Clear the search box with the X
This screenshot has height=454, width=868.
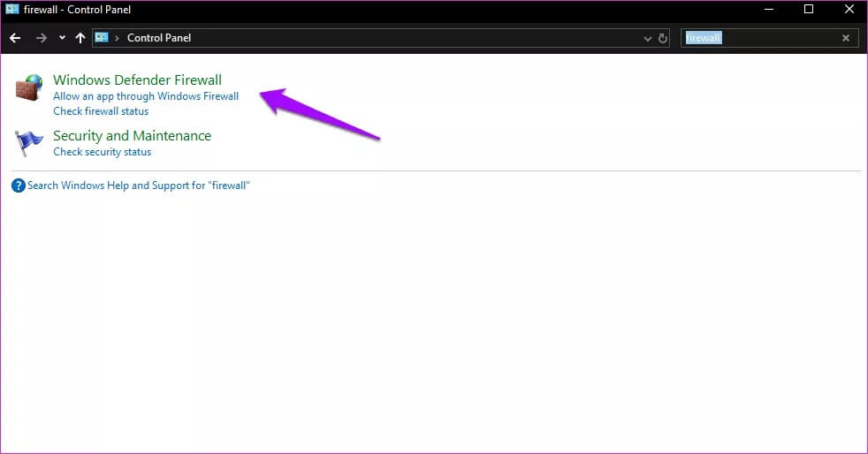[846, 38]
